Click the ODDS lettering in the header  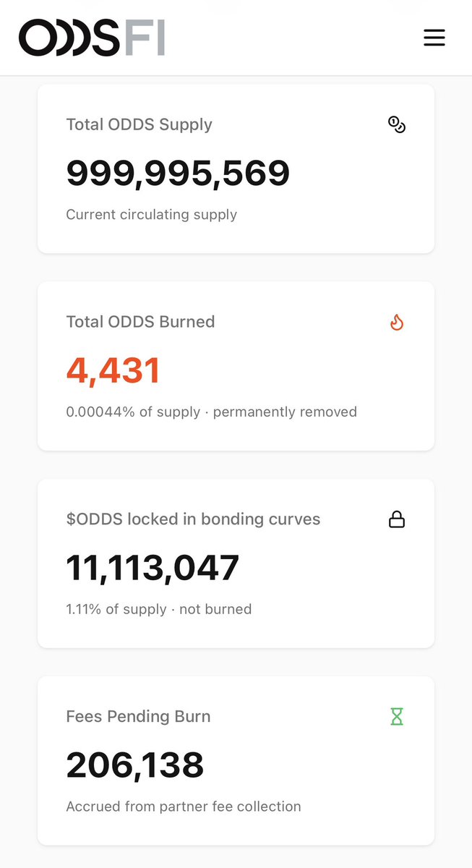(70, 38)
